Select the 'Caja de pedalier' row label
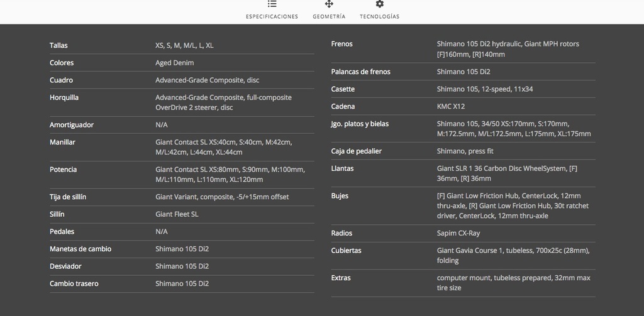This screenshot has height=316, width=644. (357, 151)
